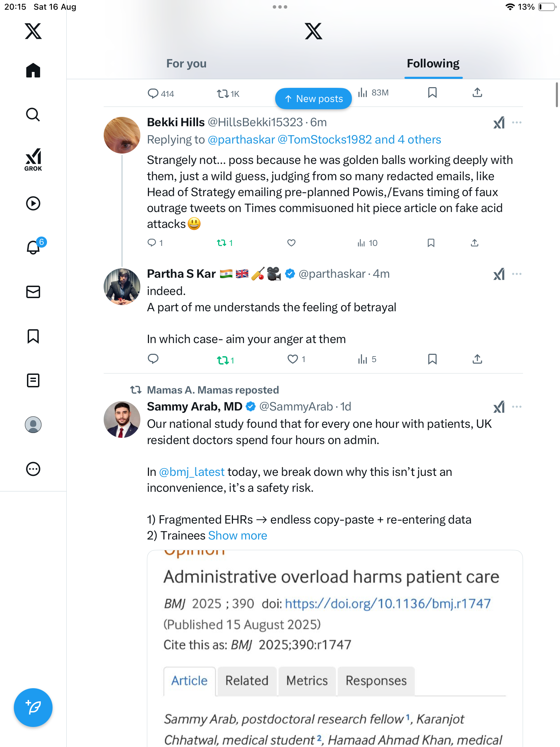Screen dimensions: 560x747
Task: Open Sammy Arab's profile picture
Action: 122,419
